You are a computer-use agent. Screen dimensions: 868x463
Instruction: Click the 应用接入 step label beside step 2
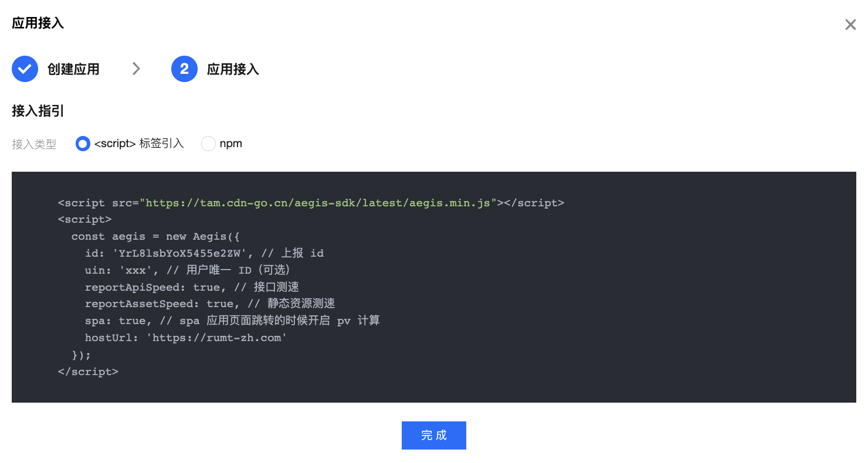tap(233, 69)
